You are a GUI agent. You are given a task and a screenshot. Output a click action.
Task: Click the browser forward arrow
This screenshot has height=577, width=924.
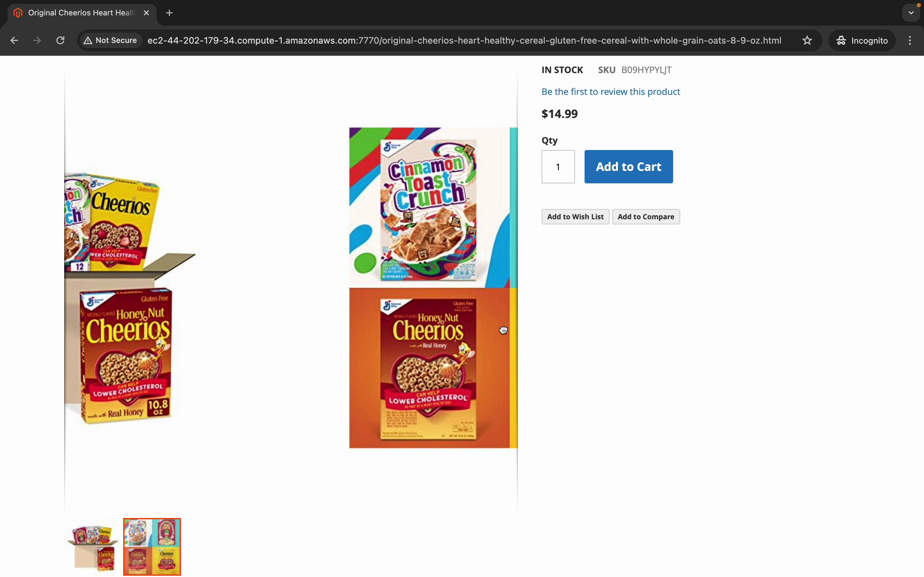37,40
